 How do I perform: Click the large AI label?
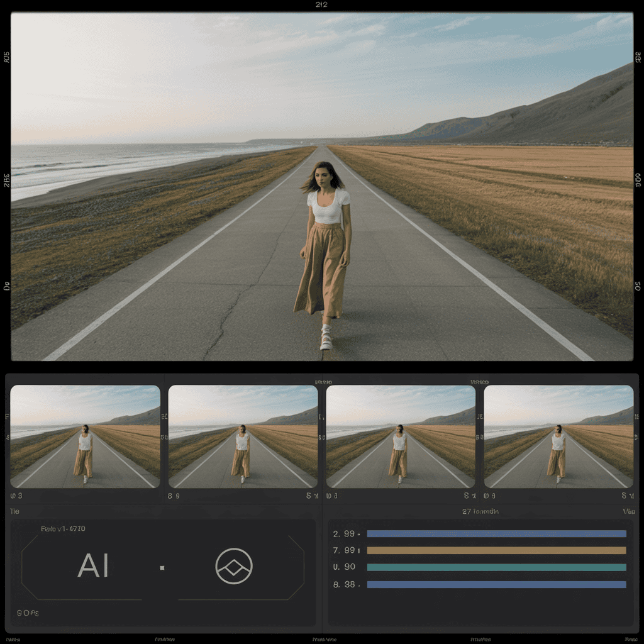[93, 566]
